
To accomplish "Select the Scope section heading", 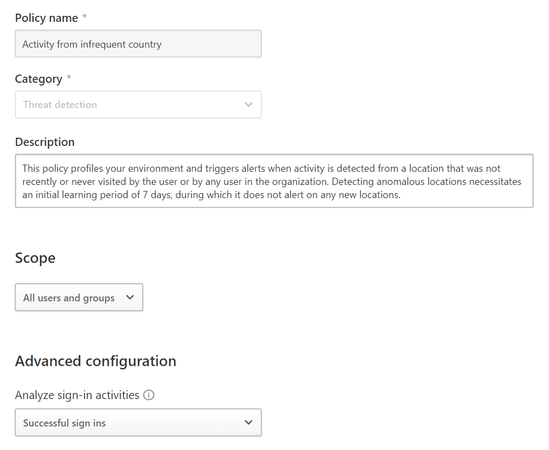I will coord(35,258).
